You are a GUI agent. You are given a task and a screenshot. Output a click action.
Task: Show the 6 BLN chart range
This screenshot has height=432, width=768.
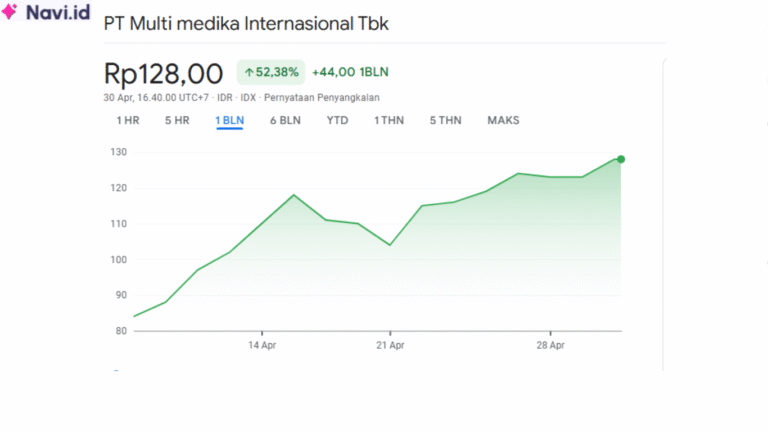285,121
